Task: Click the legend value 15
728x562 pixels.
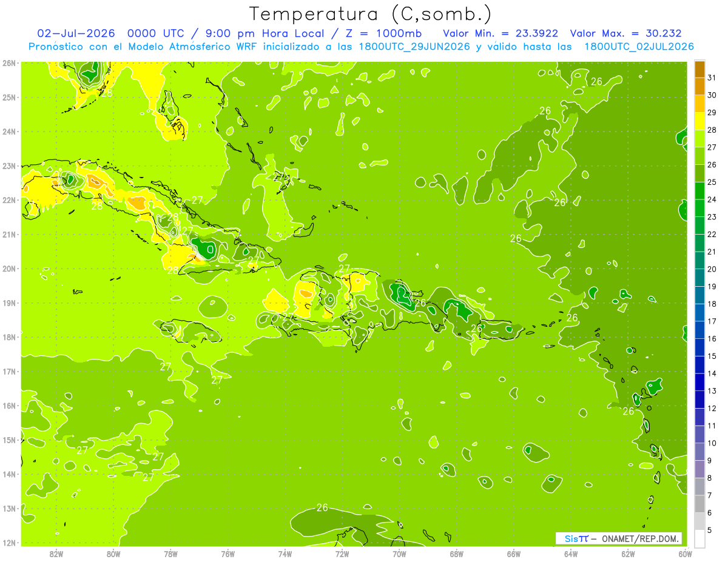Action: click(x=712, y=356)
